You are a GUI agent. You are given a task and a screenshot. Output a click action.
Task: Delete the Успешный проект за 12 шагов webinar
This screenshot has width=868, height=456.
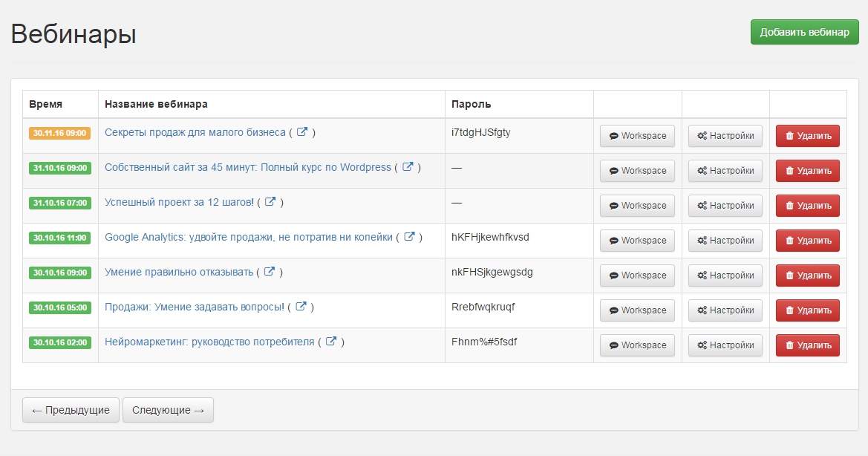(807, 206)
